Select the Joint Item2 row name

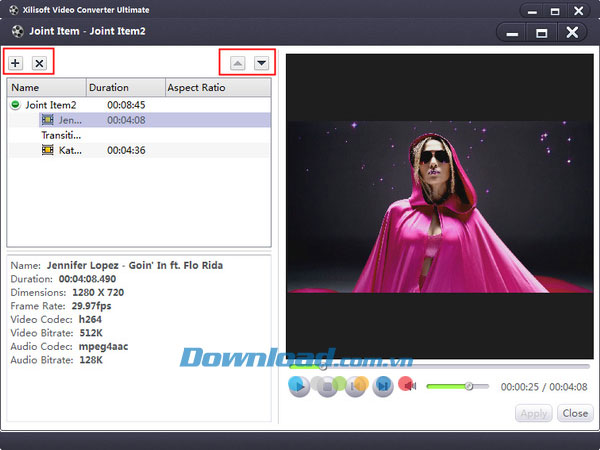51,105
